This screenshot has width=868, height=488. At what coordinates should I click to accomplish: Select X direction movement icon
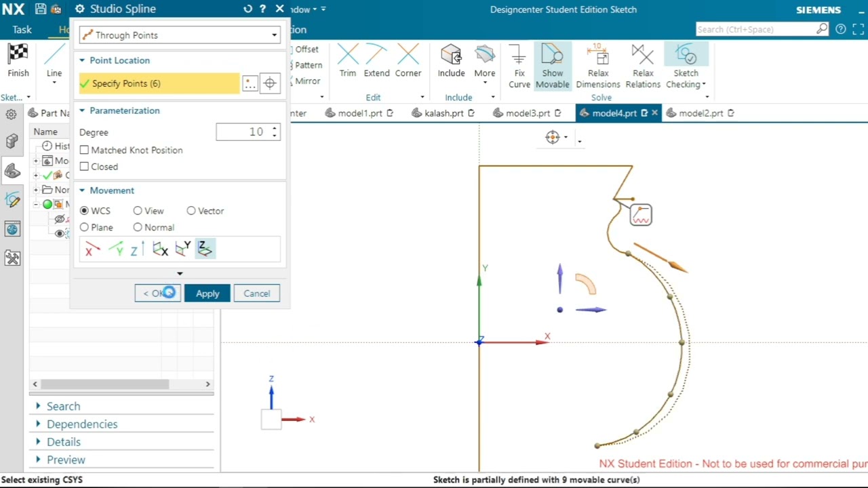tap(92, 250)
